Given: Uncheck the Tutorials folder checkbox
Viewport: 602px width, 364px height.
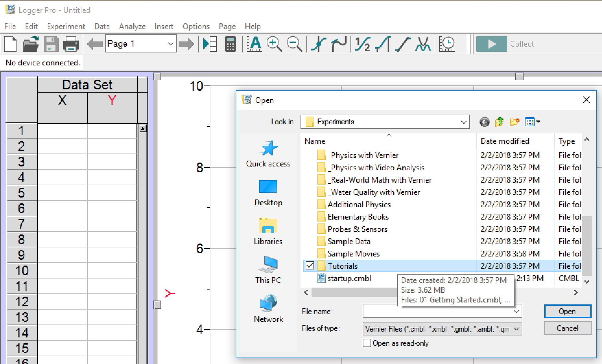Looking at the screenshot, I should point(310,266).
